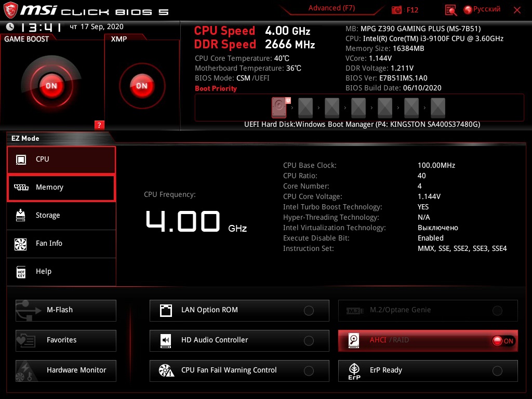Click the Intel Virtualization Technology value Выключено
Screen dimensions: 532x399
437,228
